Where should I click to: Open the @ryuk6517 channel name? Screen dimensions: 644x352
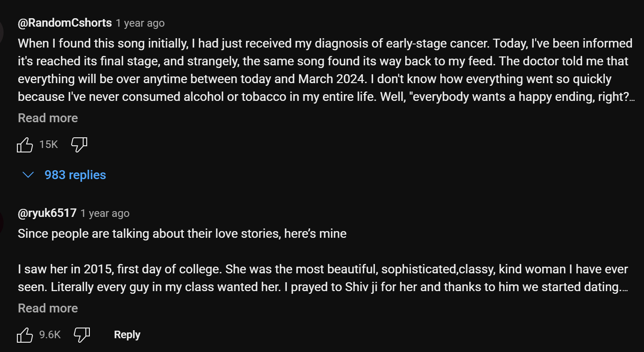(x=47, y=213)
